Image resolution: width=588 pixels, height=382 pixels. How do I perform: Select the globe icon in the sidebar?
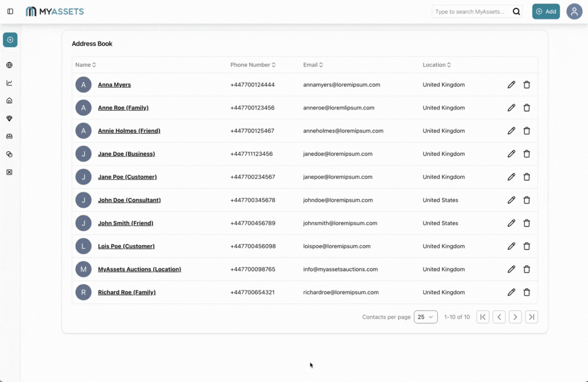9,65
